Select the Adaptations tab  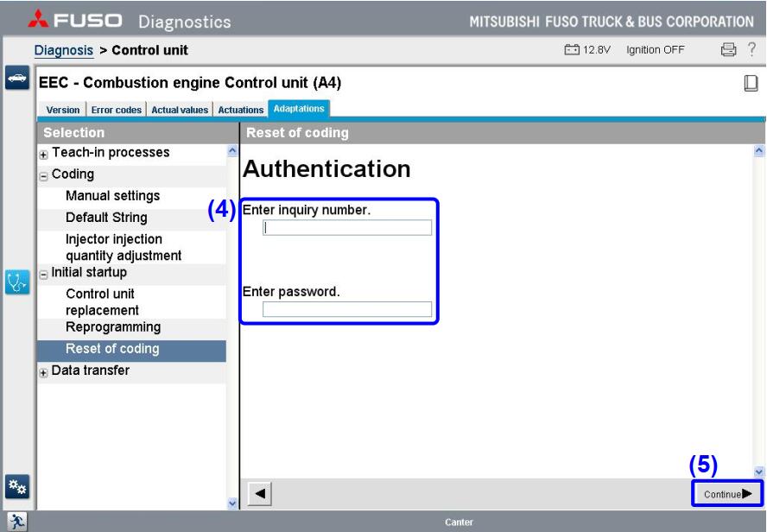tap(299, 109)
